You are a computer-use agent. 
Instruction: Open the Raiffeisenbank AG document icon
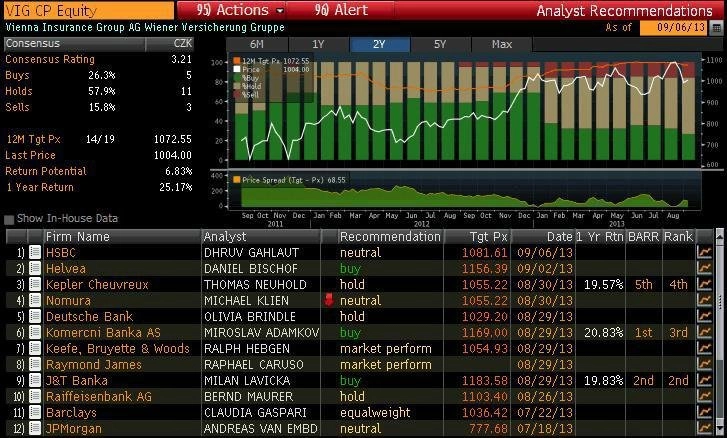tap(35, 396)
